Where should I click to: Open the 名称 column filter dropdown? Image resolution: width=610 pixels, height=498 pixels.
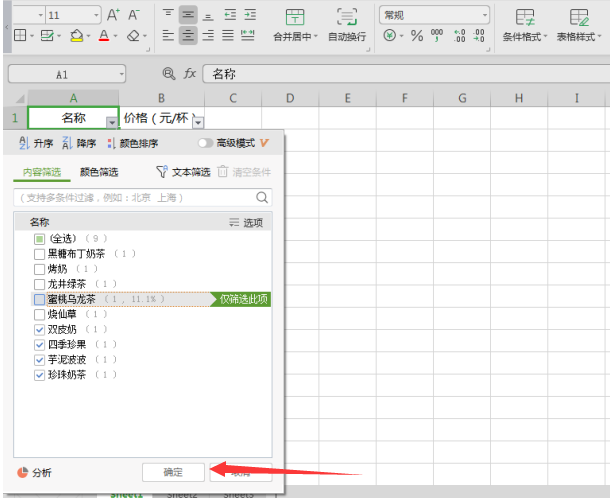point(112,123)
